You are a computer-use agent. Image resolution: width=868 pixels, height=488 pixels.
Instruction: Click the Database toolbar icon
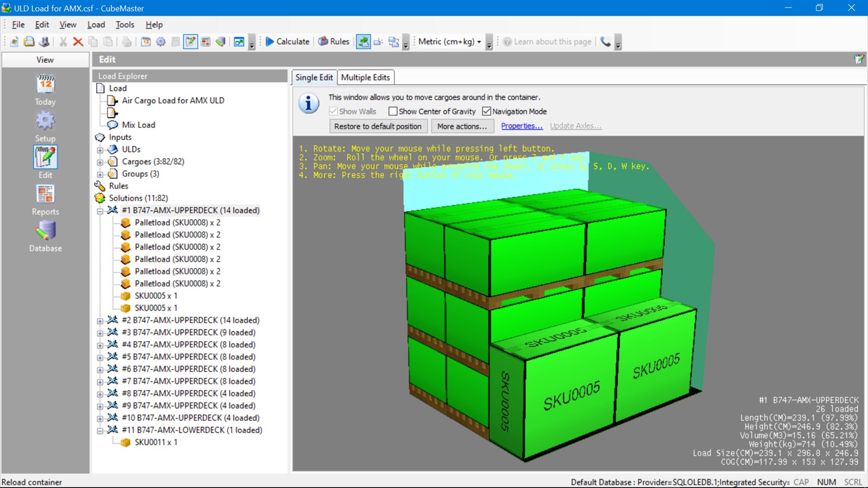[221, 42]
